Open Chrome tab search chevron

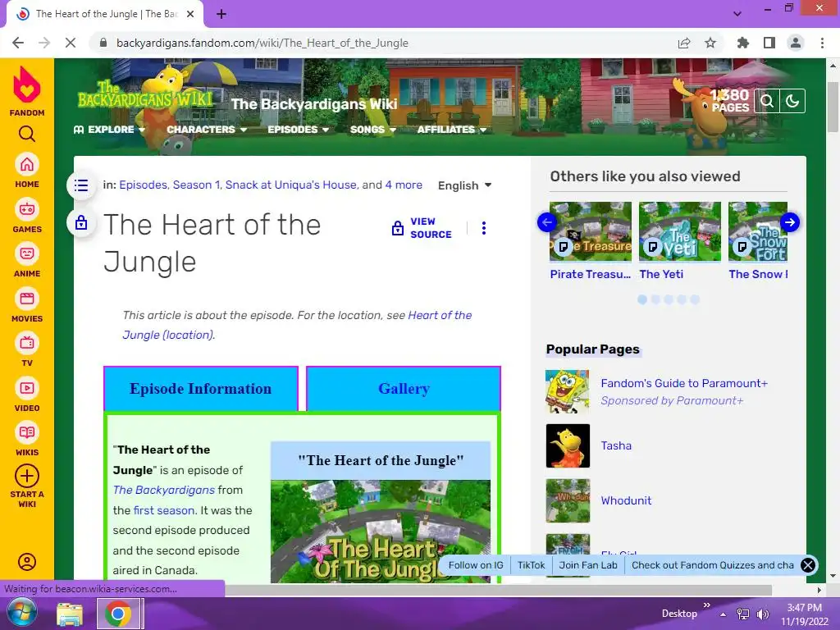click(737, 14)
